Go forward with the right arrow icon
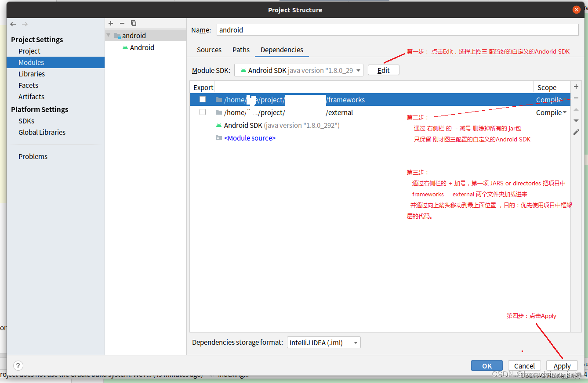 pos(25,24)
